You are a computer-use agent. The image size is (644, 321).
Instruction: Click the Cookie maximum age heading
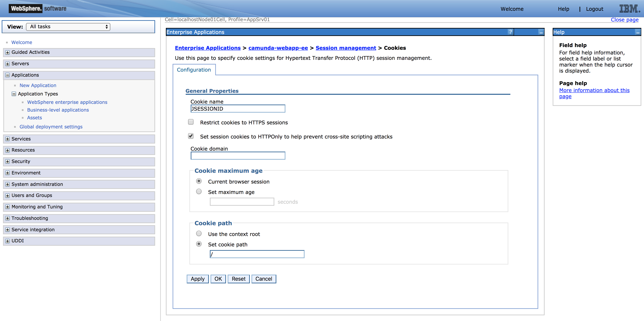coord(228,171)
